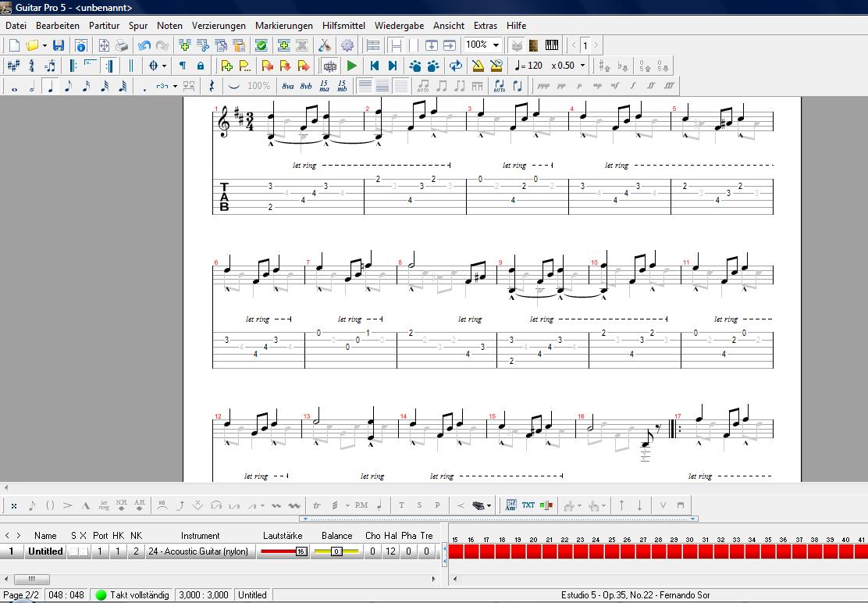This screenshot has width=868, height=603.
Task: Open the chord diagram Am icon
Action: (x=510, y=505)
